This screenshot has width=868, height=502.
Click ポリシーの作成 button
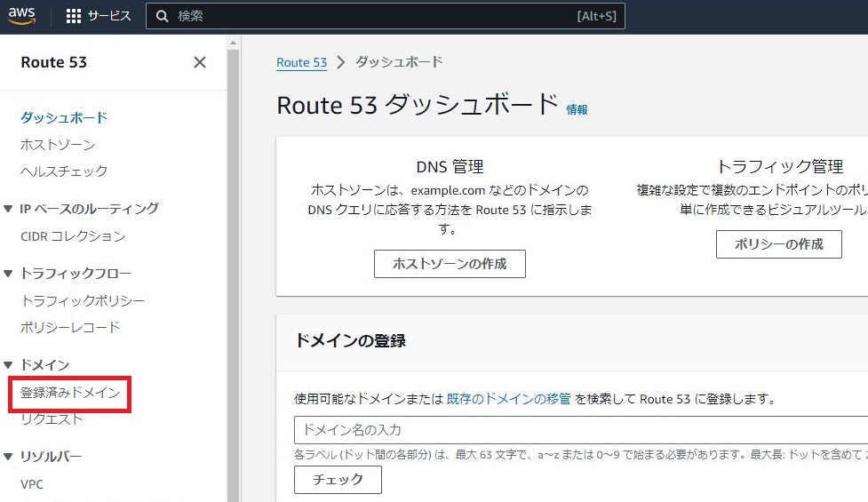[x=779, y=244]
